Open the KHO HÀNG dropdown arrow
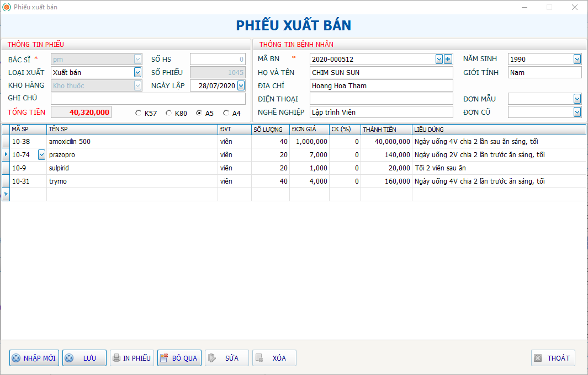This screenshot has height=375, width=588. coord(137,85)
